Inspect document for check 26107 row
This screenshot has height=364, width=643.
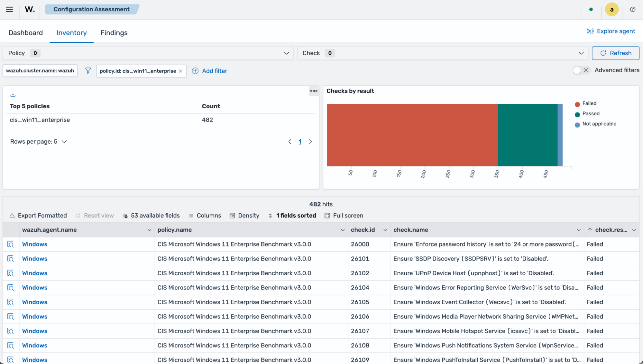pyautogui.click(x=11, y=331)
